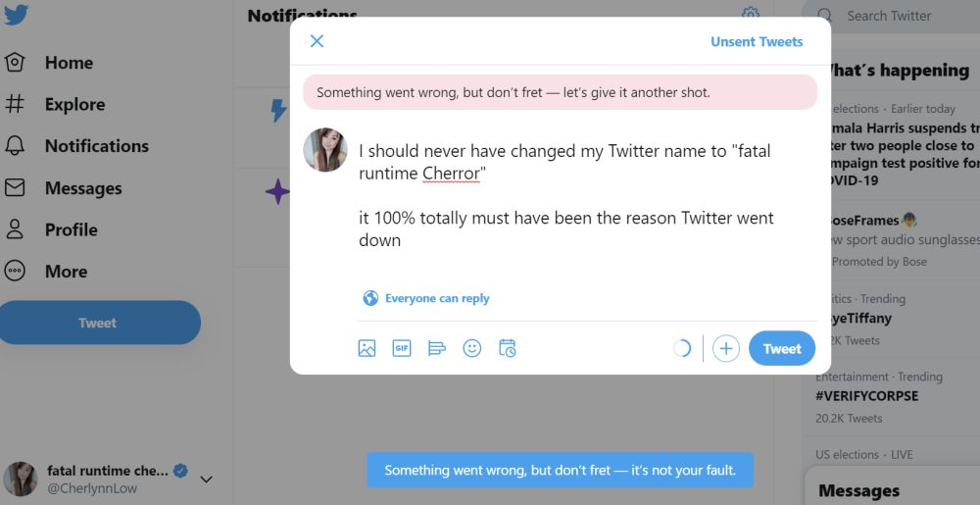Click the blue error toast notification

[x=560, y=470]
